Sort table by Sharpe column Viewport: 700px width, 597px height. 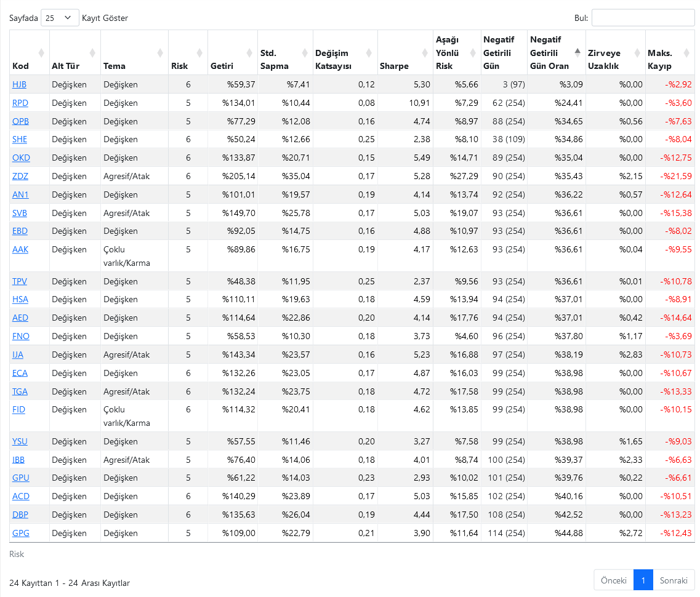coord(405,53)
